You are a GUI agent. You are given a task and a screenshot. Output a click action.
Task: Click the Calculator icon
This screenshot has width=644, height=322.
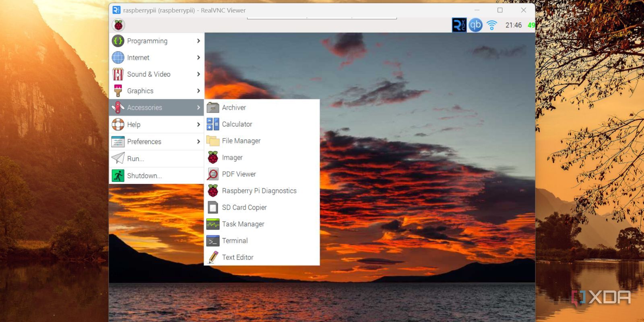click(x=213, y=124)
